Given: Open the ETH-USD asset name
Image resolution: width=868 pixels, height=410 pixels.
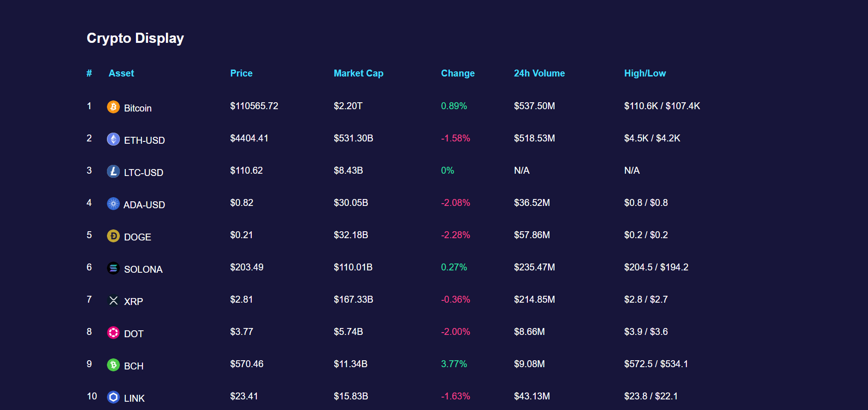Looking at the screenshot, I should coord(144,141).
